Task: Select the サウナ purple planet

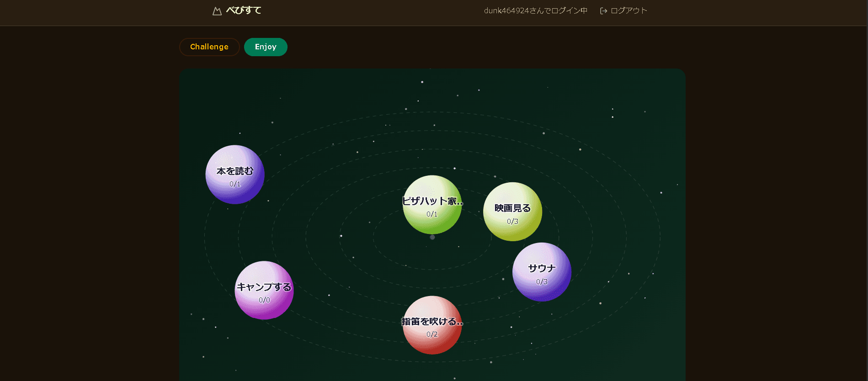Action: (x=542, y=272)
